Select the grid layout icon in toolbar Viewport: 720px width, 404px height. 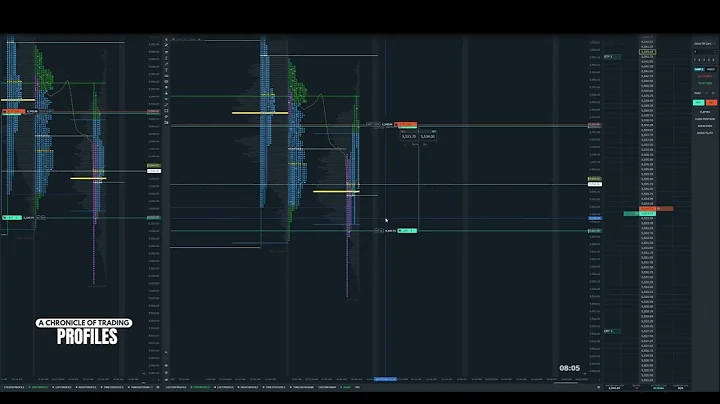pos(166,111)
